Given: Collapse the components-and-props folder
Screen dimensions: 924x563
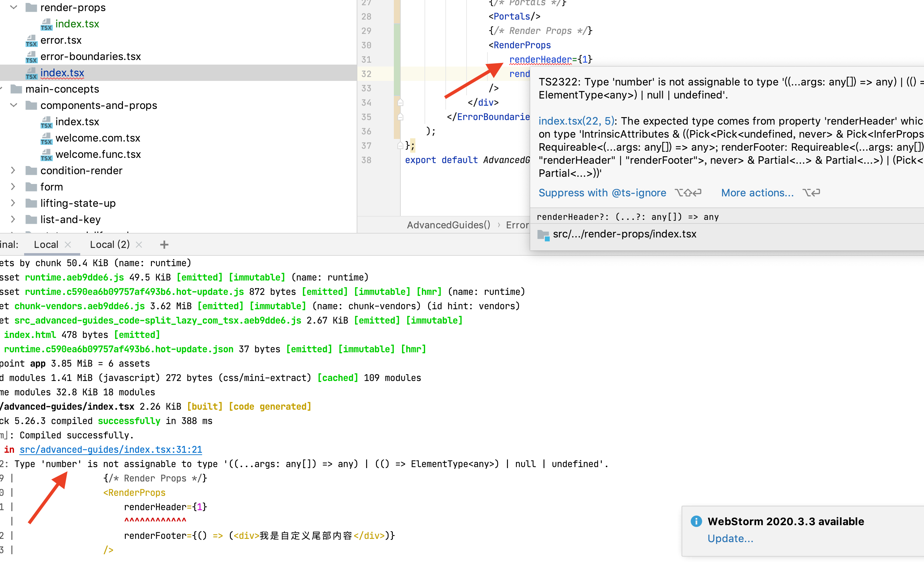Looking at the screenshot, I should pyautogui.click(x=13, y=105).
